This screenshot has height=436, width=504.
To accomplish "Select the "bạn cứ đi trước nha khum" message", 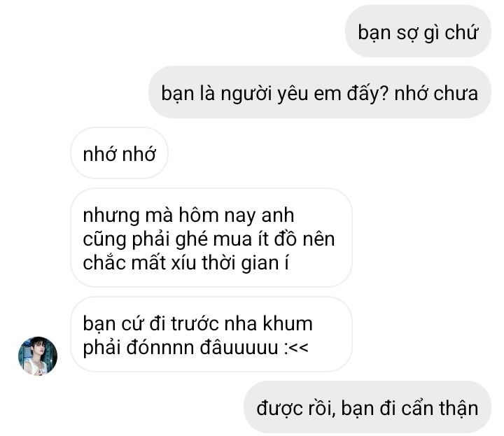I will pos(211,334).
